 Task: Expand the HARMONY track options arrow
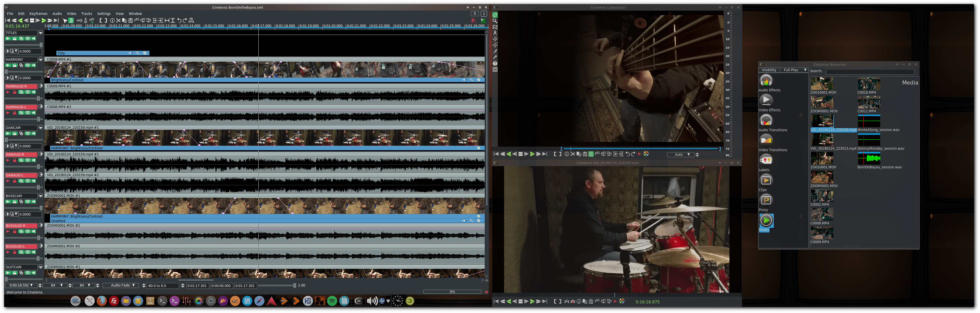click(40, 59)
